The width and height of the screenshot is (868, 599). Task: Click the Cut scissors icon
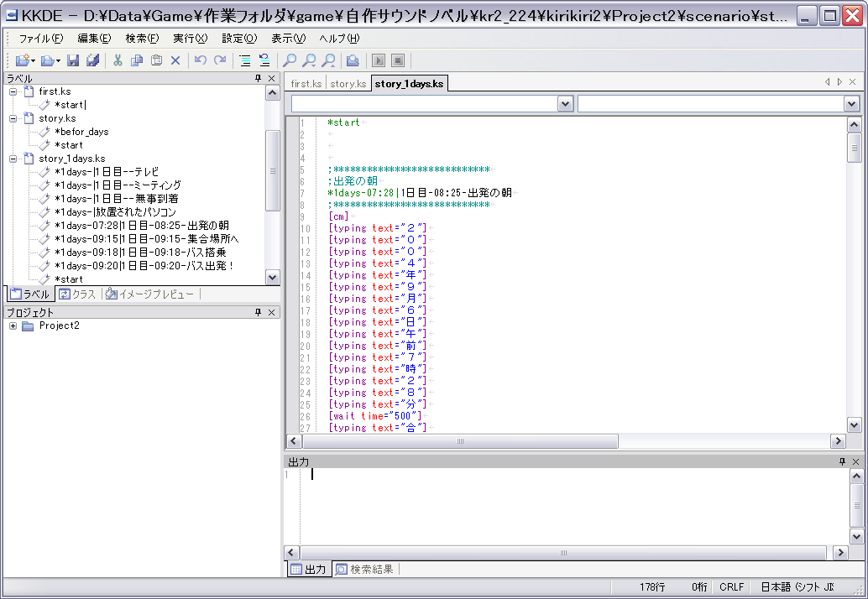[118, 60]
